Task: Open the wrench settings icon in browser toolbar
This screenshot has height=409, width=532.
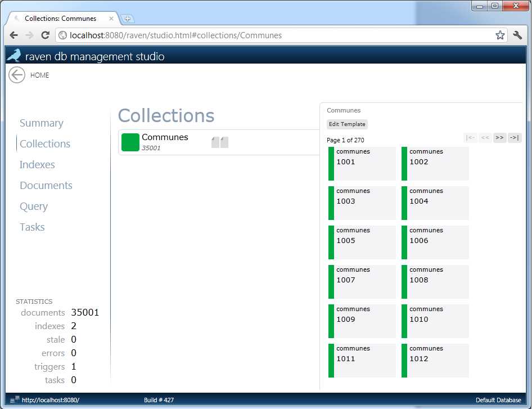Action: click(517, 35)
